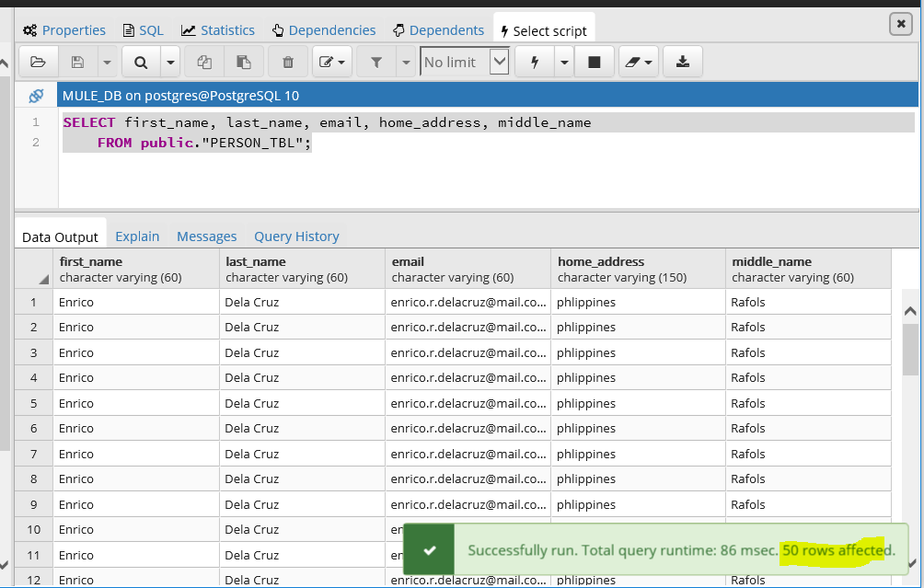Click the Filter funnel icon

(375, 63)
